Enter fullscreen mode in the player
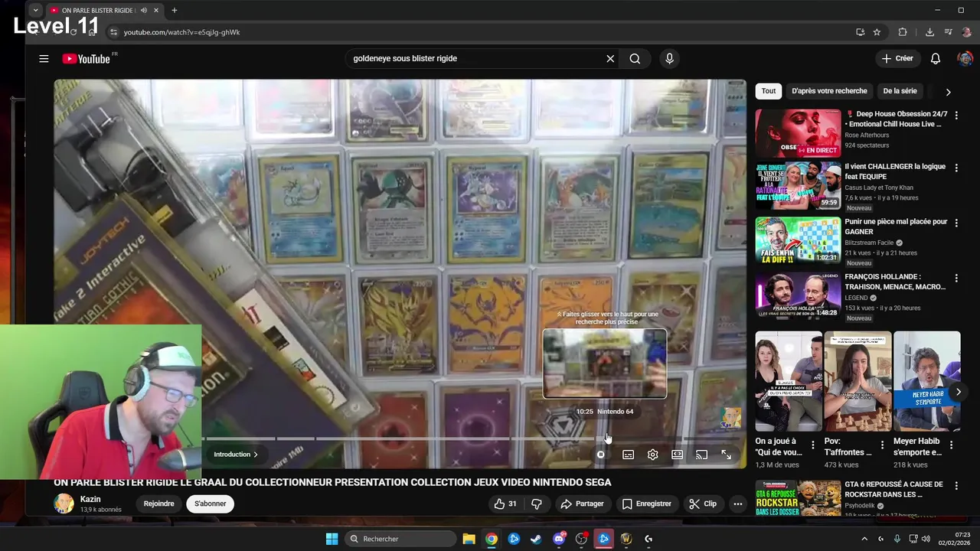Image resolution: width=980 pixels, height=551 pixels. point(726,455)
